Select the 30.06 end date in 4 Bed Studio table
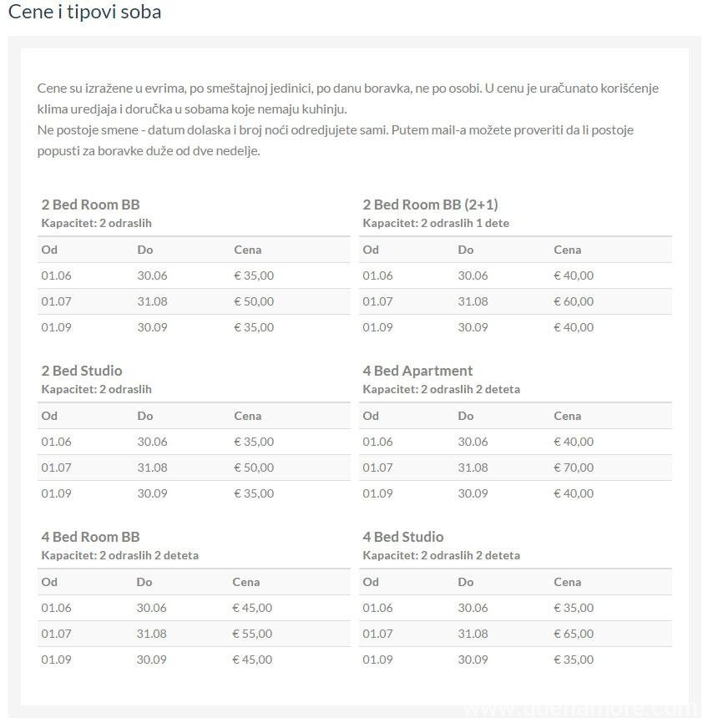This screenshot has width=713, height=728. (473, 608)
